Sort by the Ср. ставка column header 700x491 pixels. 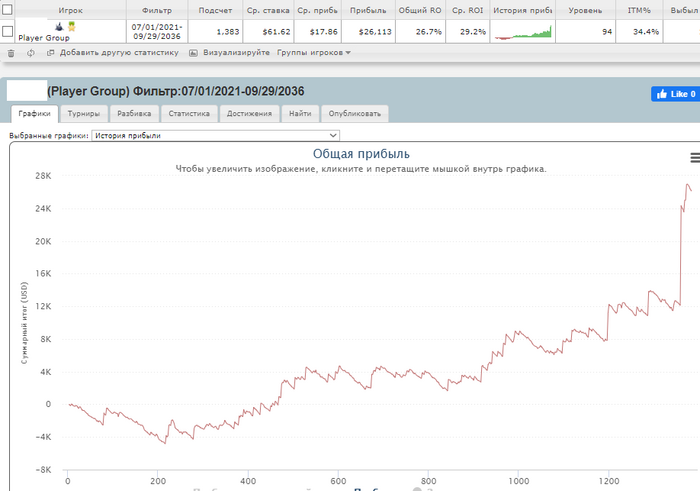(268, 10)
